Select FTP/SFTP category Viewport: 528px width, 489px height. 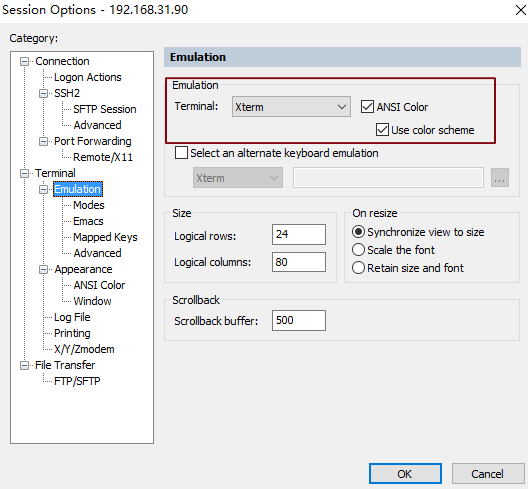(x=77, y=381)
